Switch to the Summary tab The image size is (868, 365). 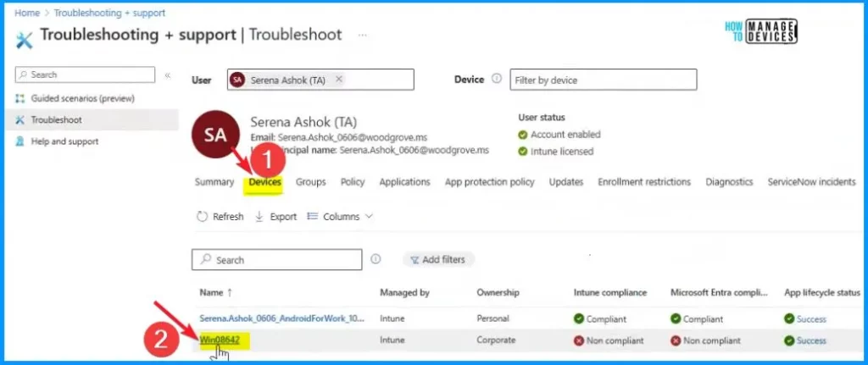click(214, 182)
